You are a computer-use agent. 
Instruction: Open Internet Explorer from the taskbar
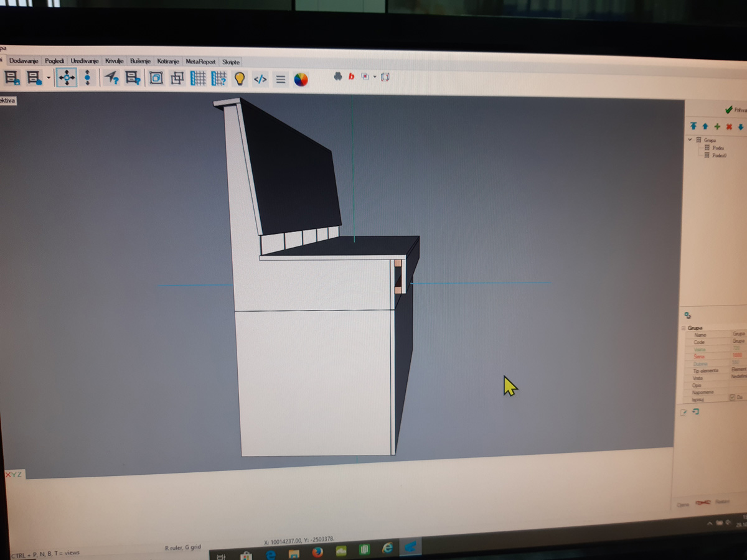pos(388,548)
